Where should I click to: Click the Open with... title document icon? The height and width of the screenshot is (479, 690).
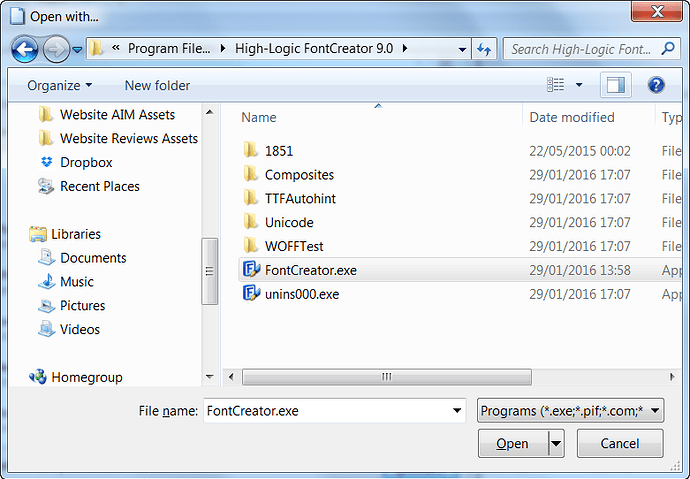click(x=18, y=16)
